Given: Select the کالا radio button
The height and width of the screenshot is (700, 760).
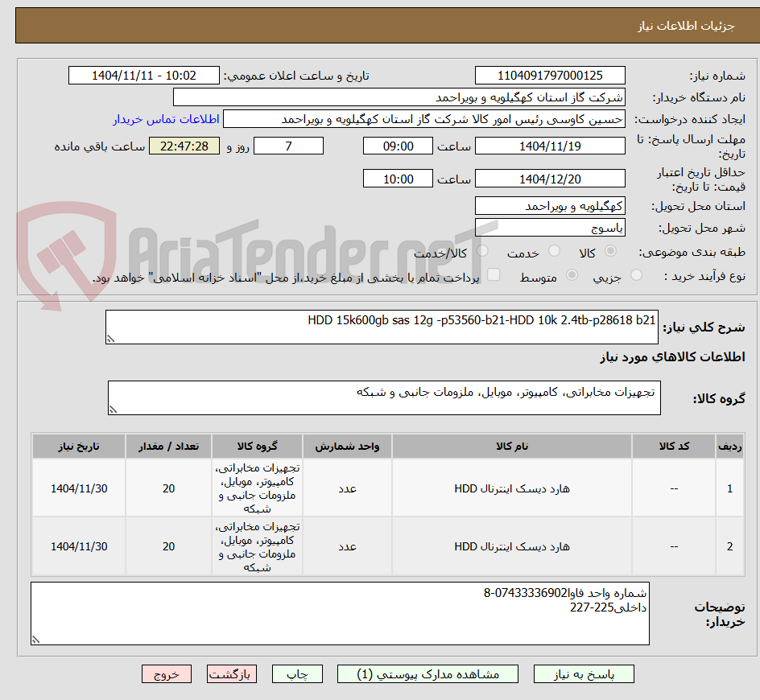Looking at the screenshot, I should pyautogui.click(x=611, y=251).
